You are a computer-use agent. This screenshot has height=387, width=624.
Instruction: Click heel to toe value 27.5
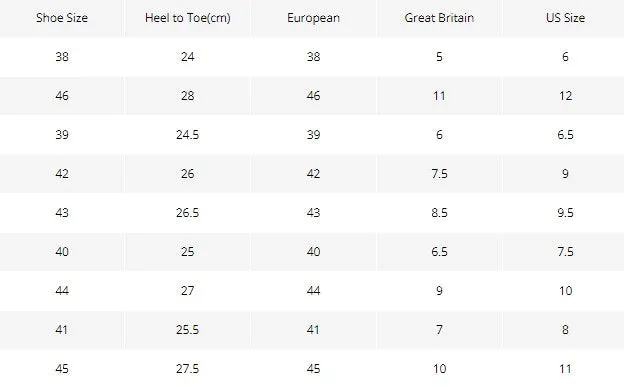tap(187, 369)
